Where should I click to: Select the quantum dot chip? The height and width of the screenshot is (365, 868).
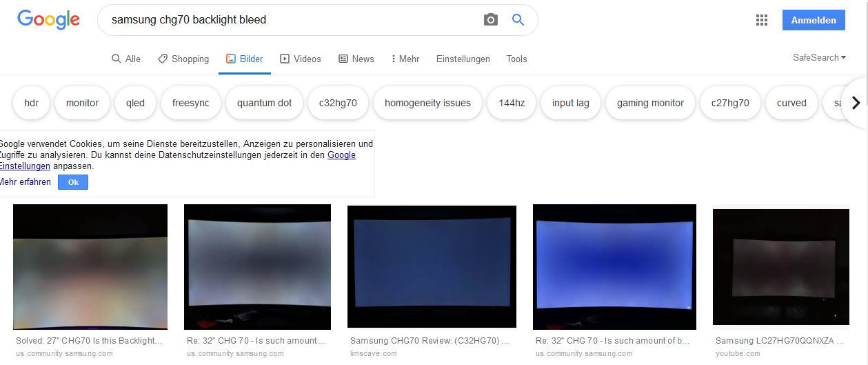click(x=264, y=103)
